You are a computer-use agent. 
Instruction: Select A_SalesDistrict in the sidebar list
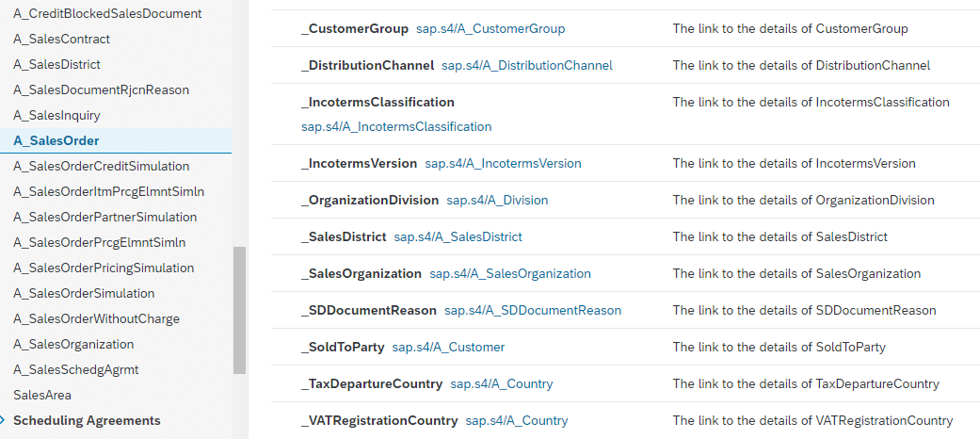click(56, 64)
